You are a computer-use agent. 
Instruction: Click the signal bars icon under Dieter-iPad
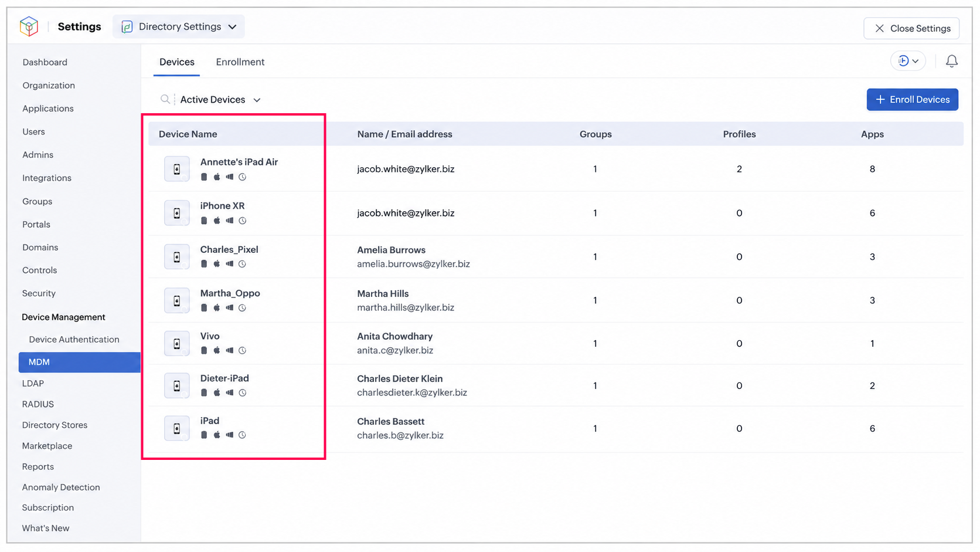point(230,392)
